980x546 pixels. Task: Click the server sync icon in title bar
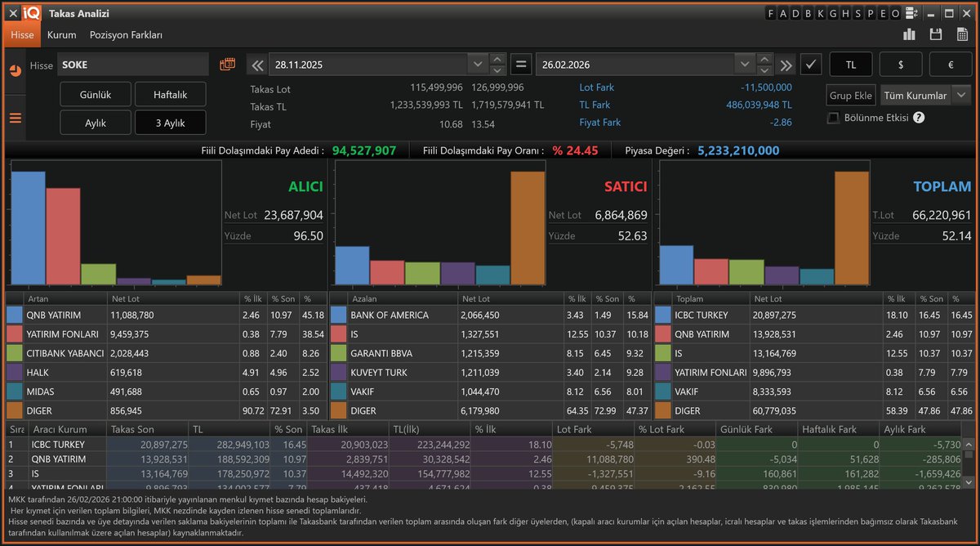(911, 13)
